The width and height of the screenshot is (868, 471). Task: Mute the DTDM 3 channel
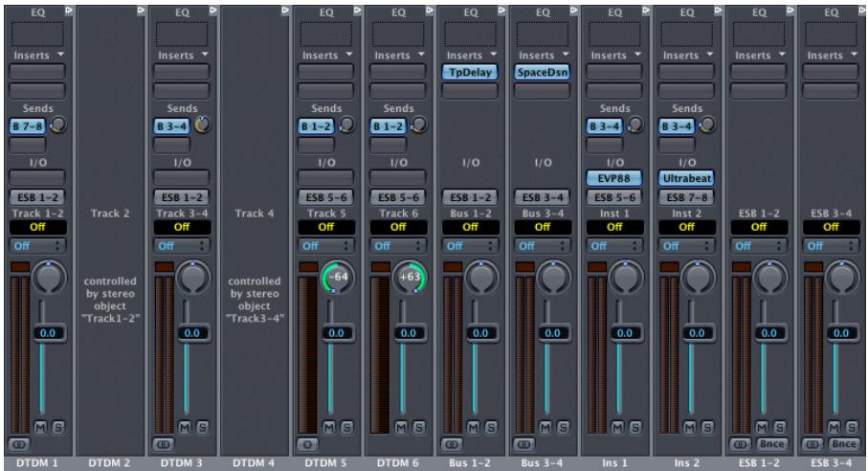(185, 427)
